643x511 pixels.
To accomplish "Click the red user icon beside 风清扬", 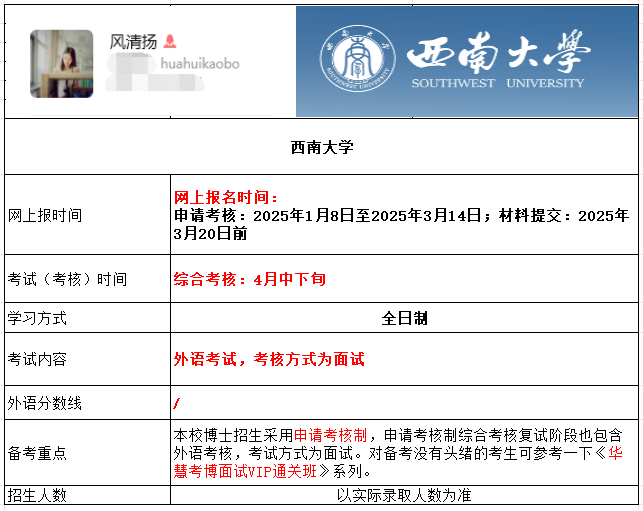I will tap(170, 41).
